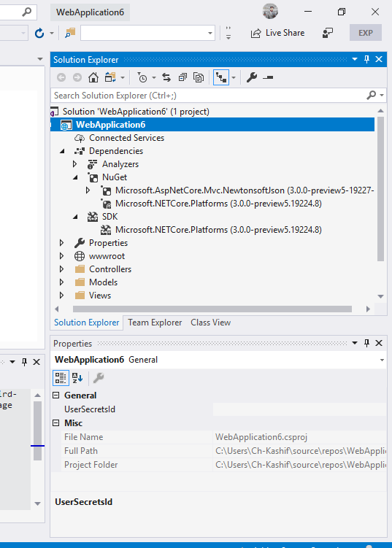This screenshot has width=392, height=548.
Task: Pin the Solution Explorer panel
Action: pyautogui.click(x=367, y=59)
